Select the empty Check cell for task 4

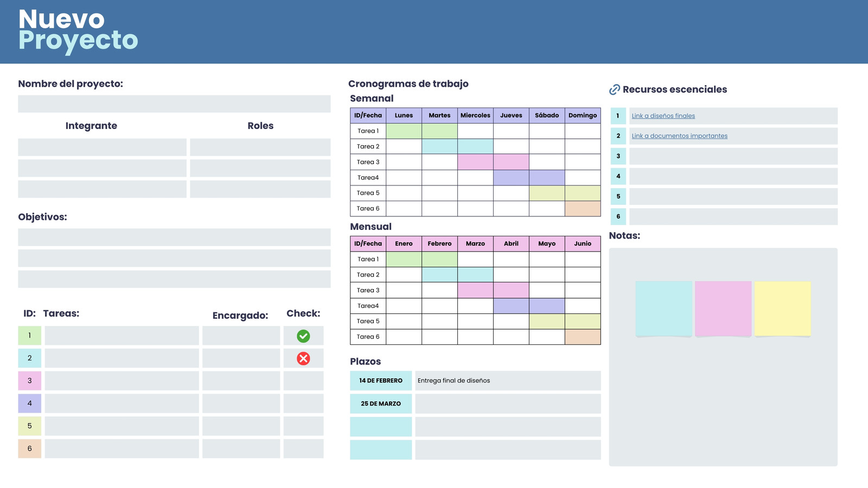[303, 403]
